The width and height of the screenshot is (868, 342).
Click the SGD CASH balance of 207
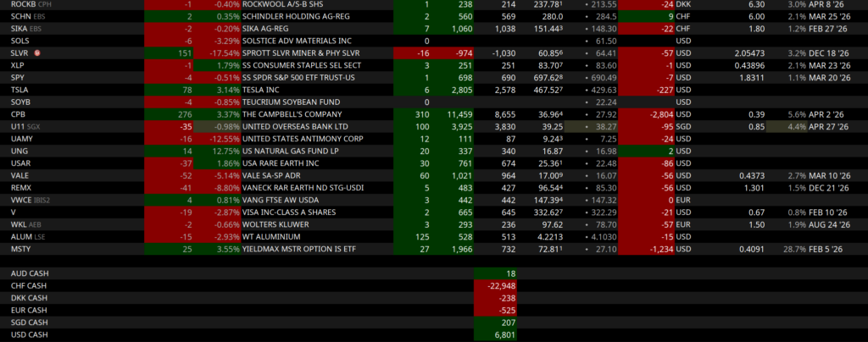[x=496, y=323]
